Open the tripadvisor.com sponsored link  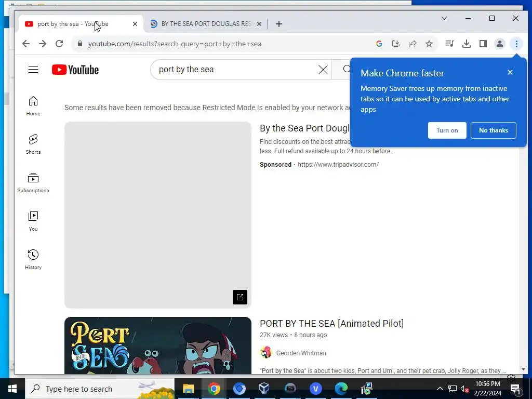pos(338,165)
